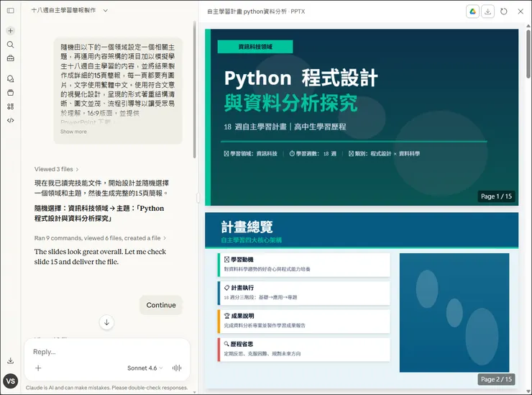Open the chat title dropdown menu
532x395 pixels.
click(x=106, y=11)
